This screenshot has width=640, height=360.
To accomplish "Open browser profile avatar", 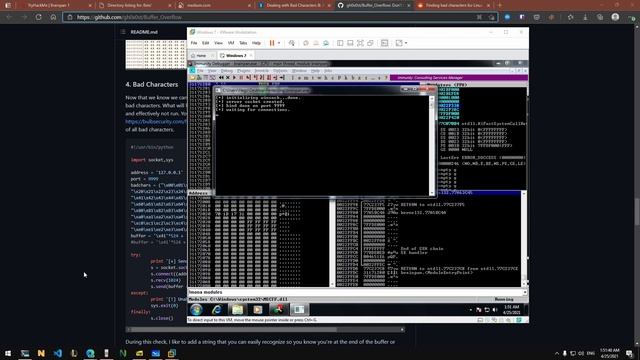I will point(615,17).
